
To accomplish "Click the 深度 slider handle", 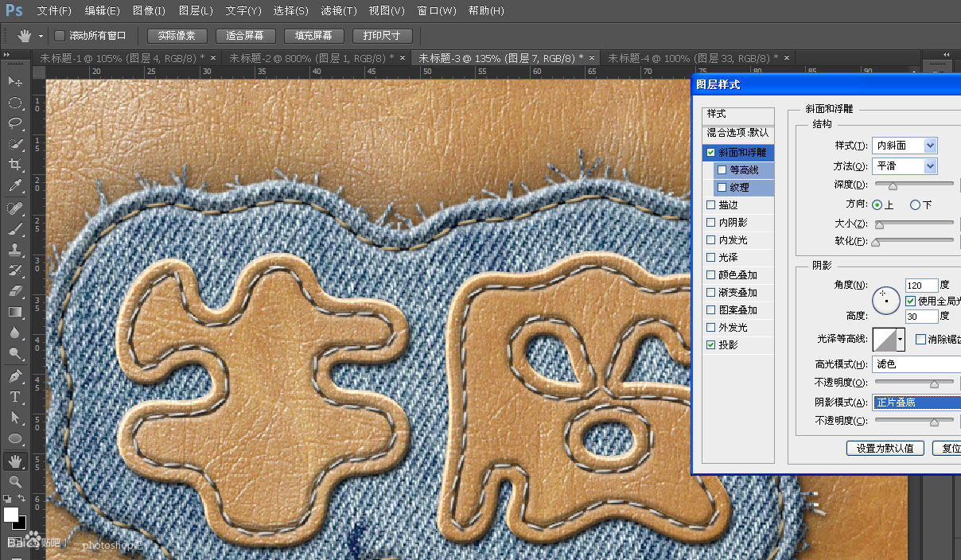I will coord(893,186).
